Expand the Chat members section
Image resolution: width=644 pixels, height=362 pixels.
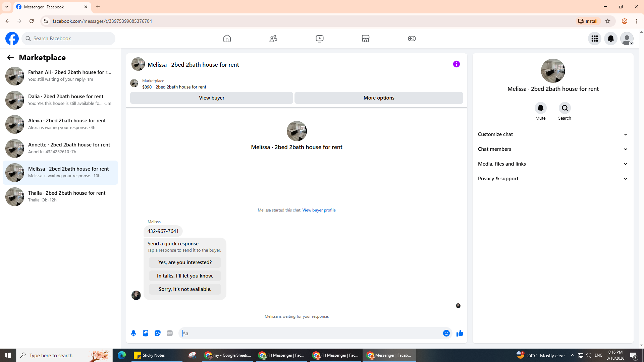552,149
